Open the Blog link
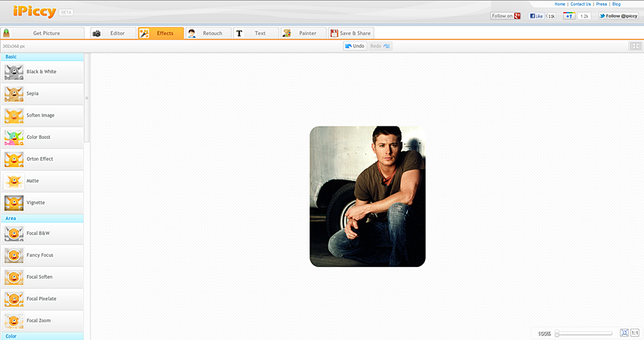 click(x=616, y=4)
